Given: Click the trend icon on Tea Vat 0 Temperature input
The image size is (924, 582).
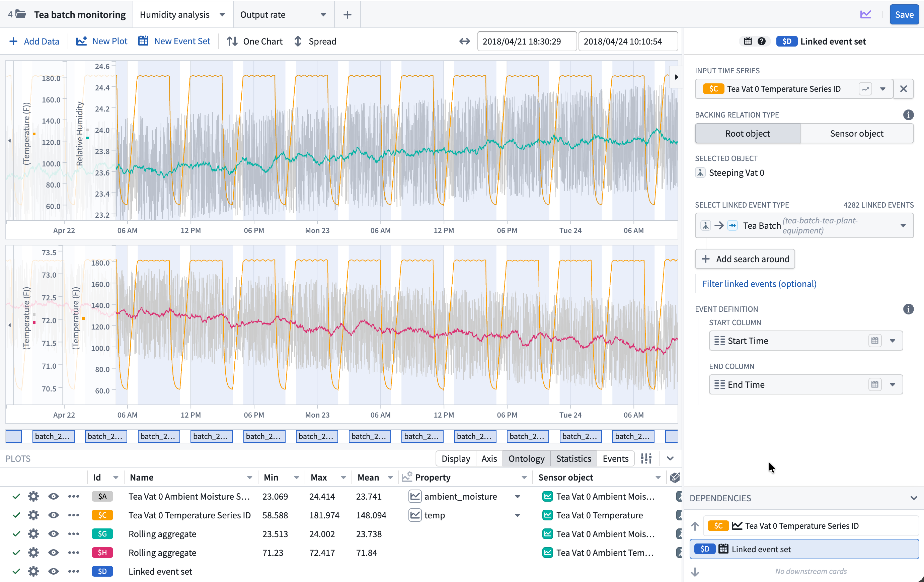Looking at the screenshot, I should click(865, 89).
